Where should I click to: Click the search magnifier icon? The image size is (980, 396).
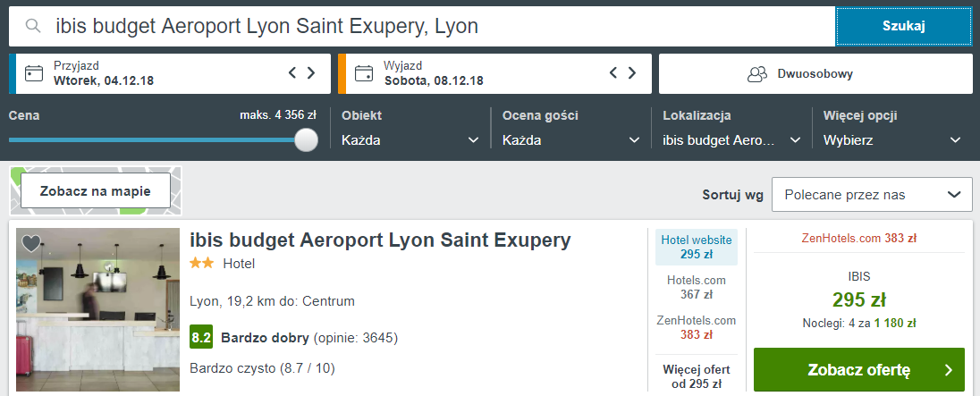click(x=33, y=27)
